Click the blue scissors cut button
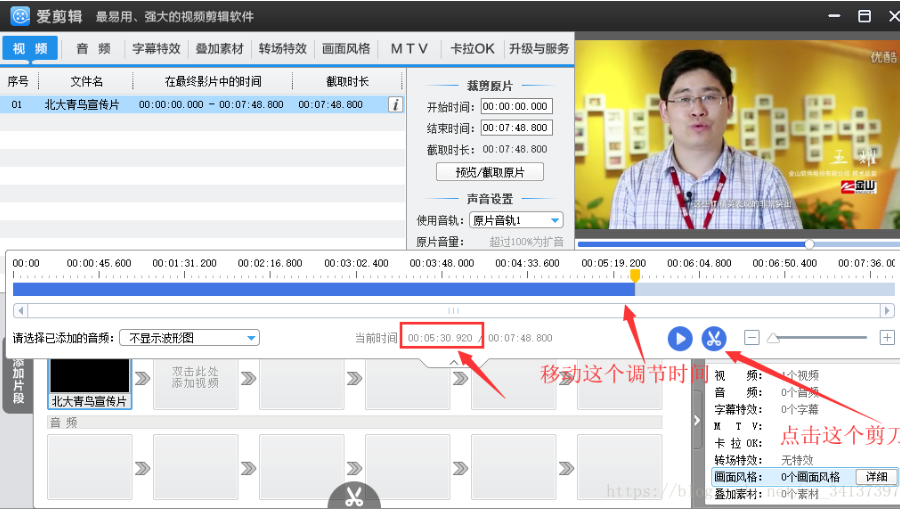Screen dimensions: 900x509 pyautogui.click(x=713, y=339)
